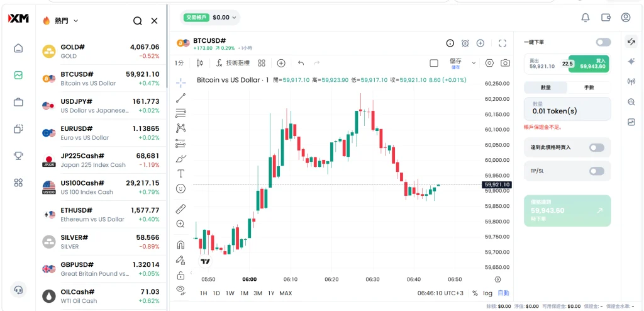
Task: Toggle hide all drawings eye icon
Action: click(x=180, y=290)
